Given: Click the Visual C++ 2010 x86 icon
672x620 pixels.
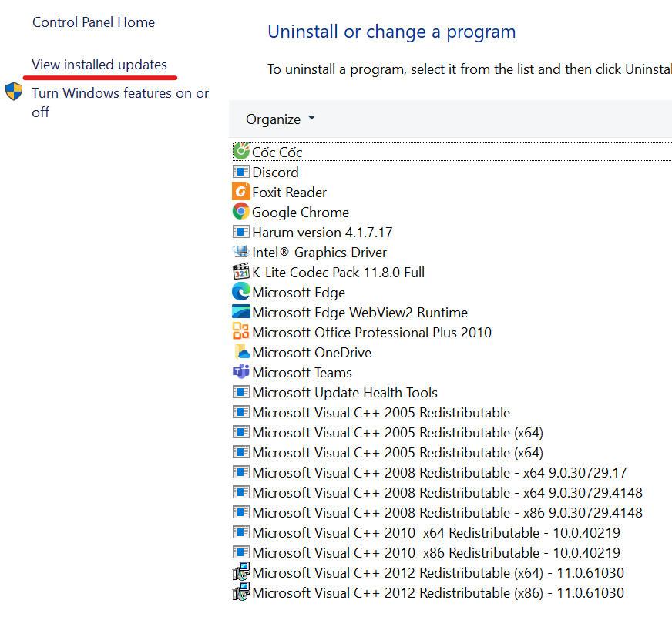Looking at the screenshot, I should click(241, 552).
